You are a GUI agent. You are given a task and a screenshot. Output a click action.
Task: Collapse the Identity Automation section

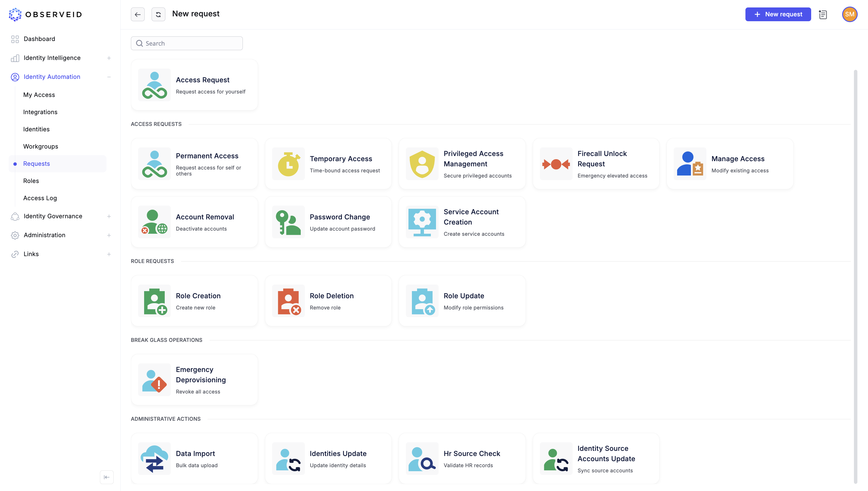109,77
